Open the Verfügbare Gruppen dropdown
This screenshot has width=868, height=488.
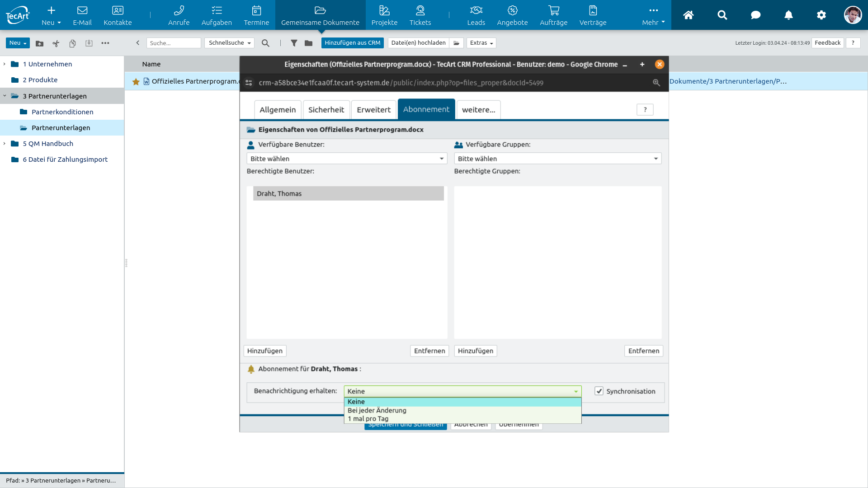(557, 159)
